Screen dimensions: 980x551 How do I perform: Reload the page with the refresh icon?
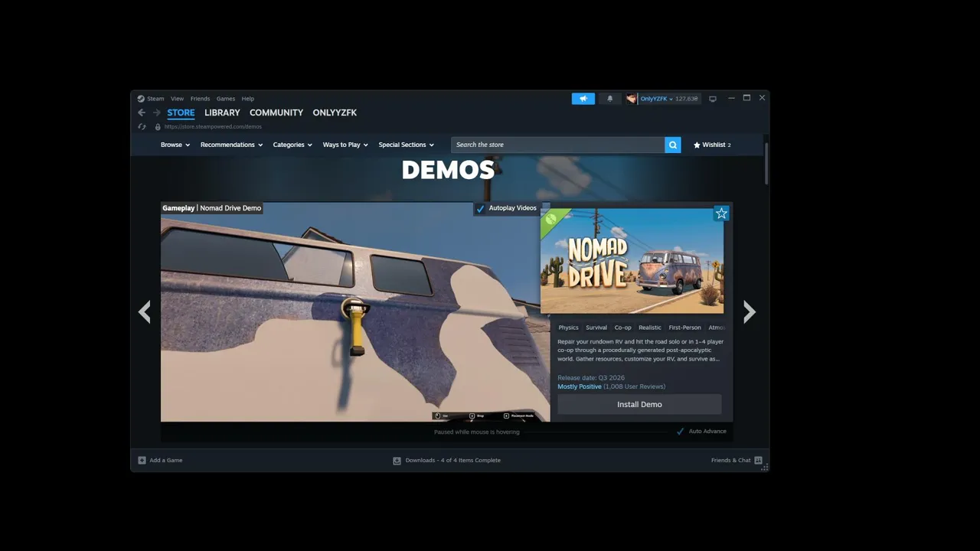coord(142,127)
